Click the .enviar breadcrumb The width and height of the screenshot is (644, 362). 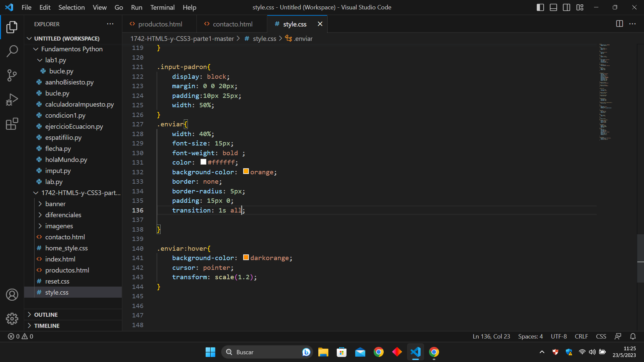pyautogui.click(x=299, y=39)
